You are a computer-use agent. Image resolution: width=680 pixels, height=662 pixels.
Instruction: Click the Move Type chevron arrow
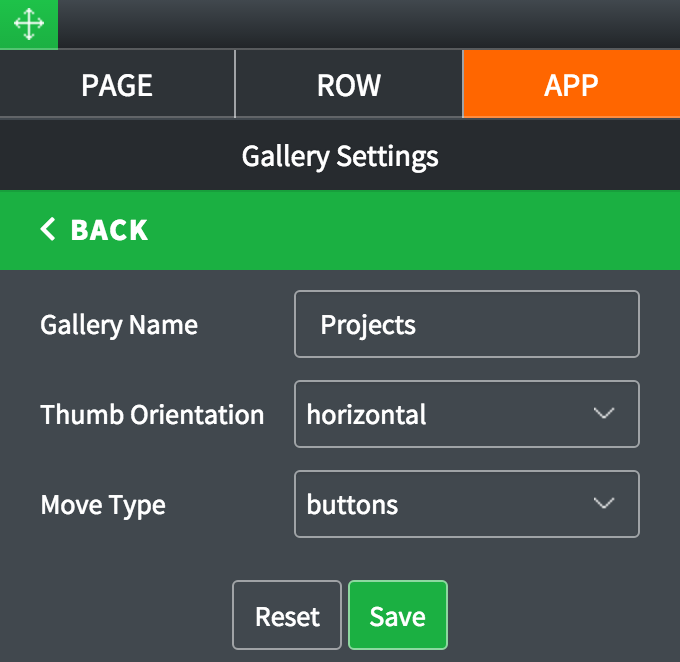click(603, 504)
